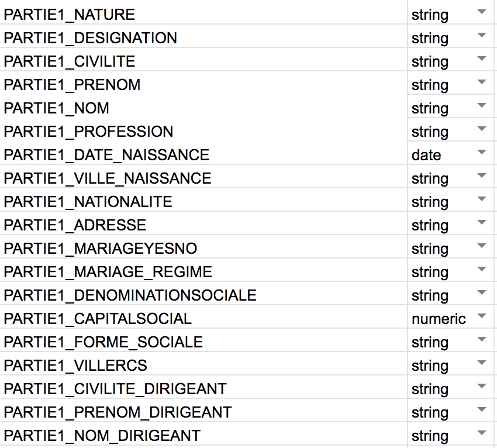Open type dropdown arrow for PARTIE1_NATURE
Screen dimensions: 497x448
pos(481,12)
